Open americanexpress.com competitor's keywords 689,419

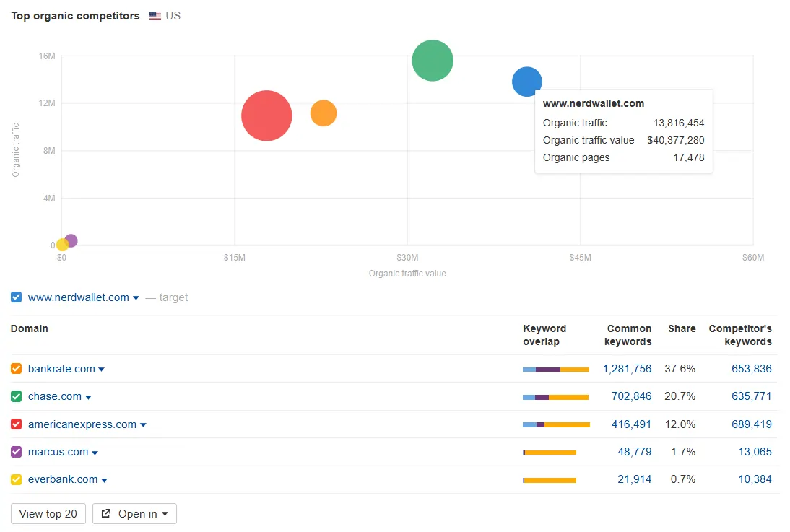pos(752,424)
